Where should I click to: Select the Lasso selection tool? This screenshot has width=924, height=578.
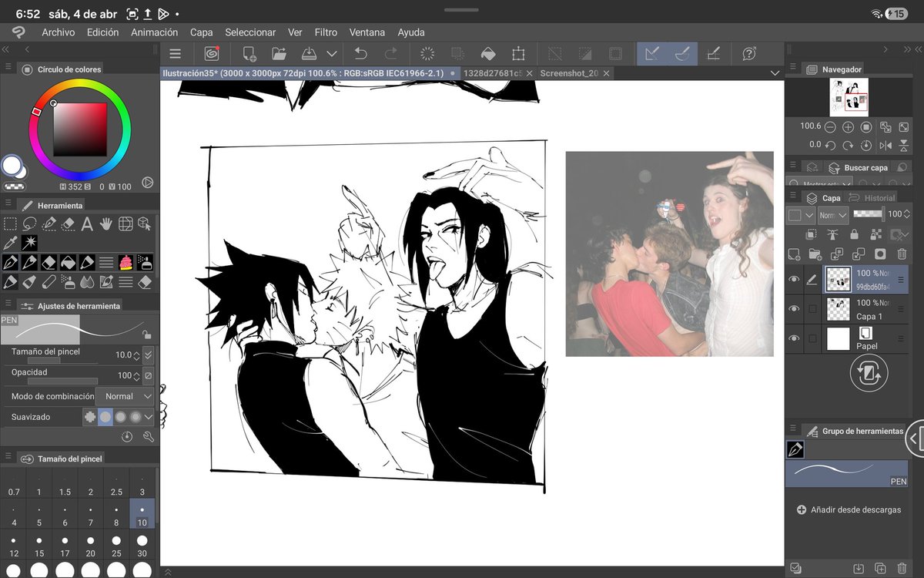[x=29, y=224]
